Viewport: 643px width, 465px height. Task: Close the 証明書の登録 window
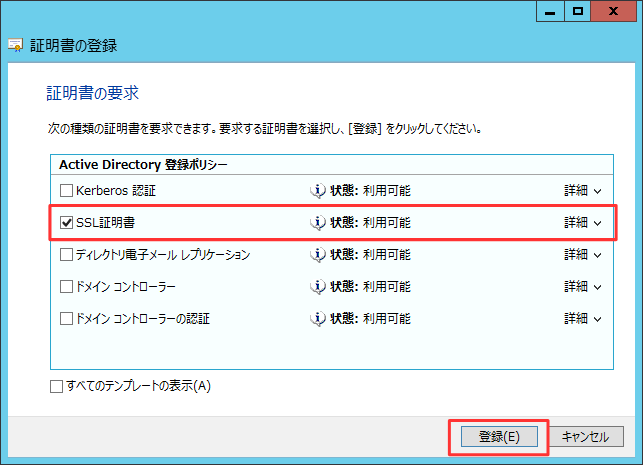coord(614,11)
